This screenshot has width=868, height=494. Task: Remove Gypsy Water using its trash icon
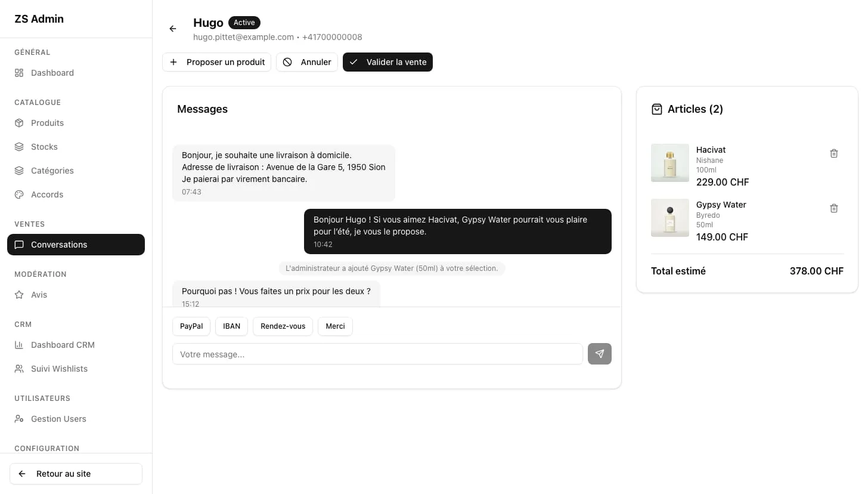pos(834,208)
